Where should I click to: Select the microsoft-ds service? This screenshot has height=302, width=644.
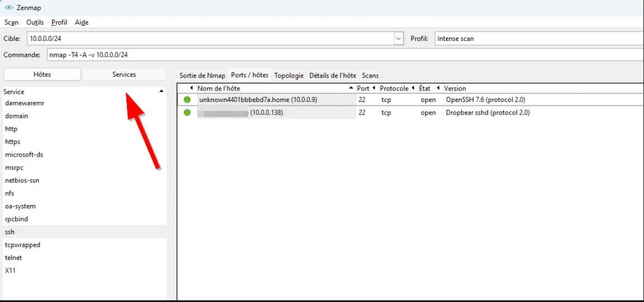[85, 155]
